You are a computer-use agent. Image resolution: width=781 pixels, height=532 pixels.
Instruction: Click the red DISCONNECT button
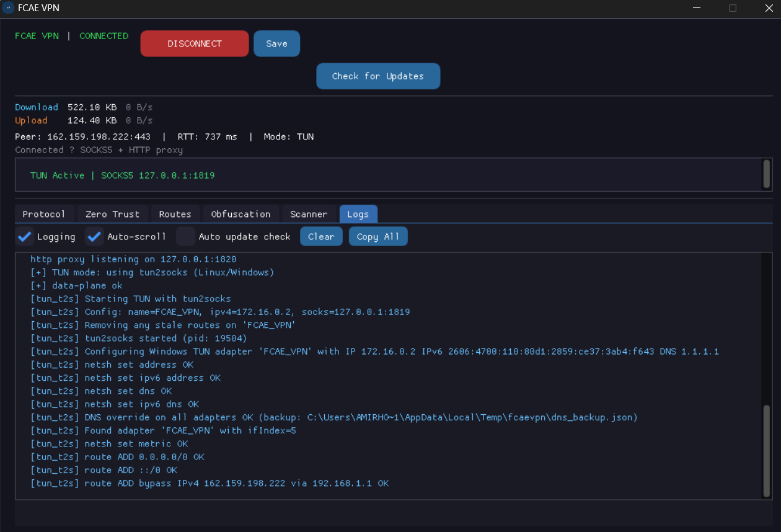pyautogui.click(x=195, y=43)
